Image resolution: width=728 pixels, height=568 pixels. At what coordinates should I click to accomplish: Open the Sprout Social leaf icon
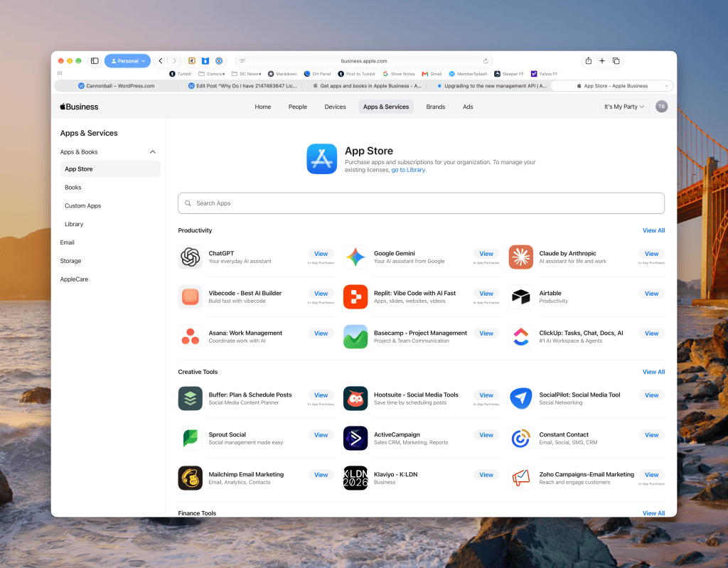[x=190, y=439]
